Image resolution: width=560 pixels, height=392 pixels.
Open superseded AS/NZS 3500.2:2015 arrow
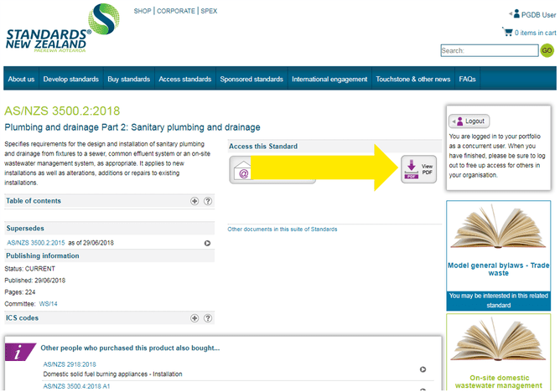207,243
